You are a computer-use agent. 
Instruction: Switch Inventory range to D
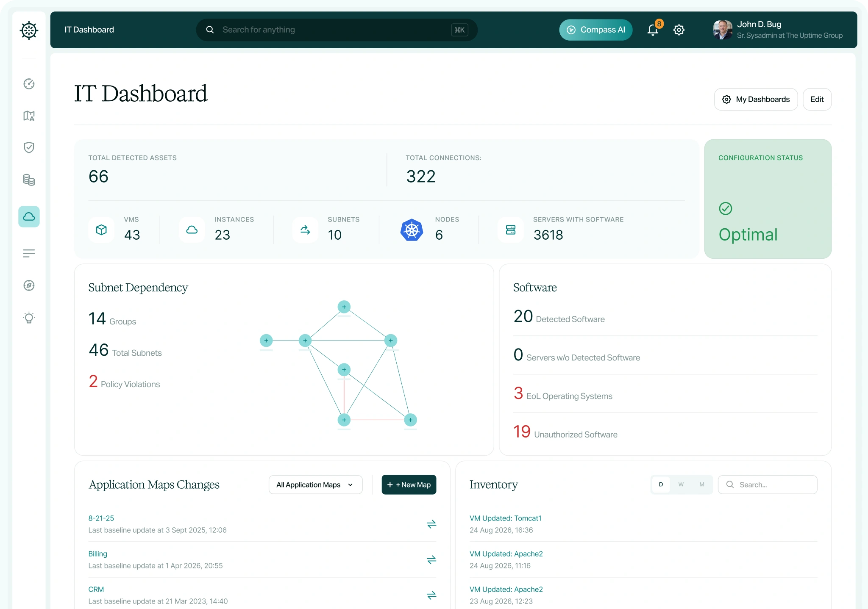point(661,484)
